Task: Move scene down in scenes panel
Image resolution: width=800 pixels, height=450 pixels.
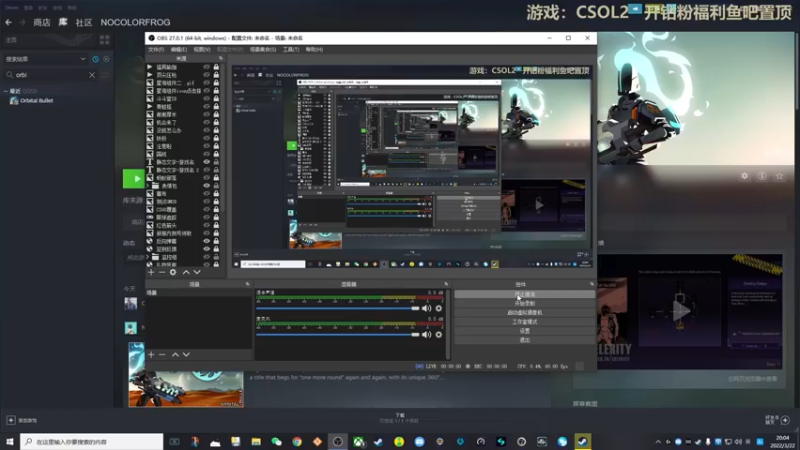Action: coord(186,355)
